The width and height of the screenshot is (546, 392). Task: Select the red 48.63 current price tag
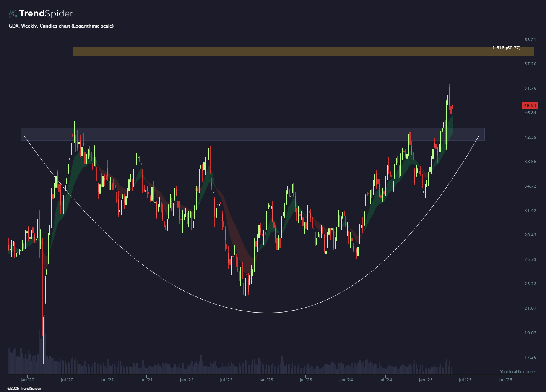530,105
